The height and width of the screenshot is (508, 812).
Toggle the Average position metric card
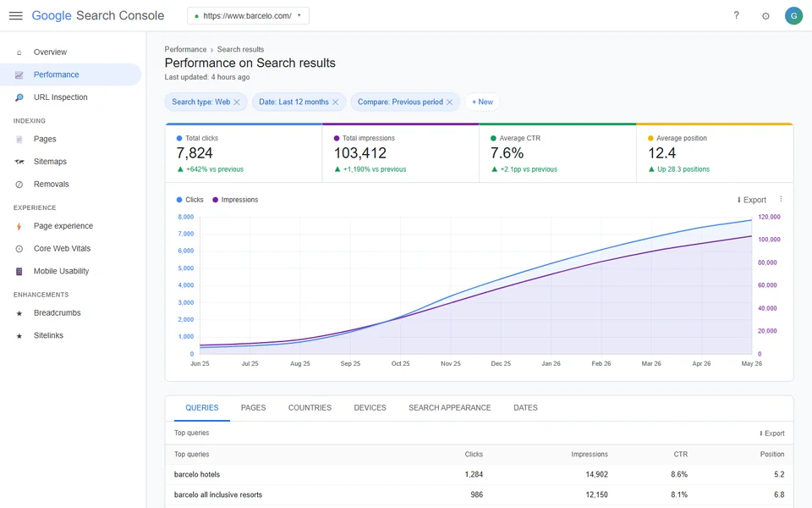click(x=715, y=153)
